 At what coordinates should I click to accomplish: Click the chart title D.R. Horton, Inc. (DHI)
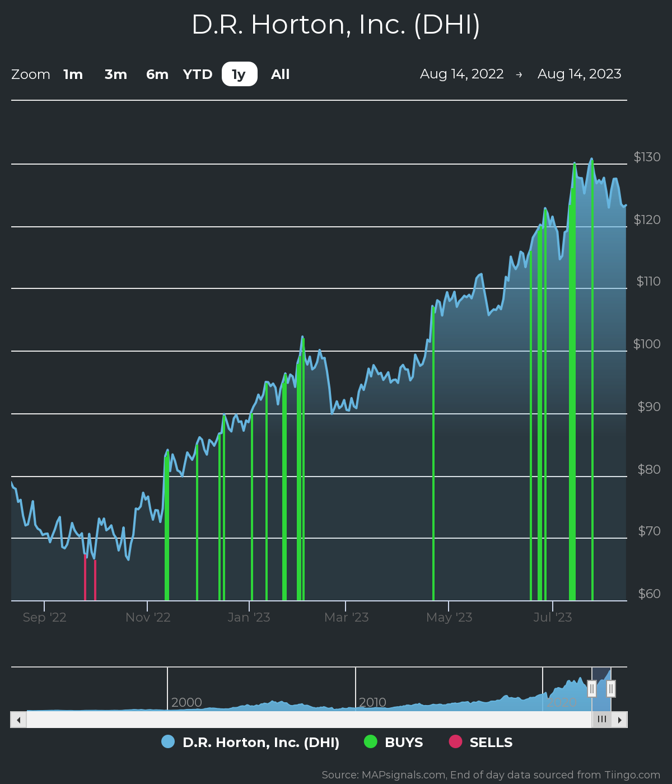click(x=336, y=25)
